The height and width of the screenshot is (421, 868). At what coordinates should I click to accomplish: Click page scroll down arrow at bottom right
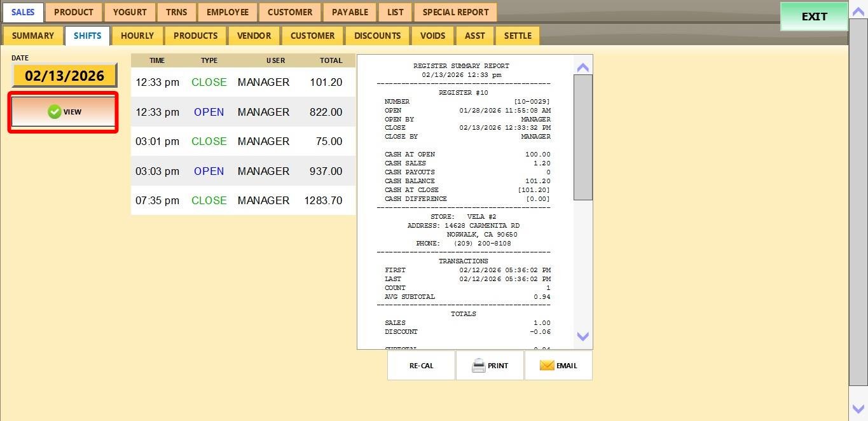tap(858, 409)
